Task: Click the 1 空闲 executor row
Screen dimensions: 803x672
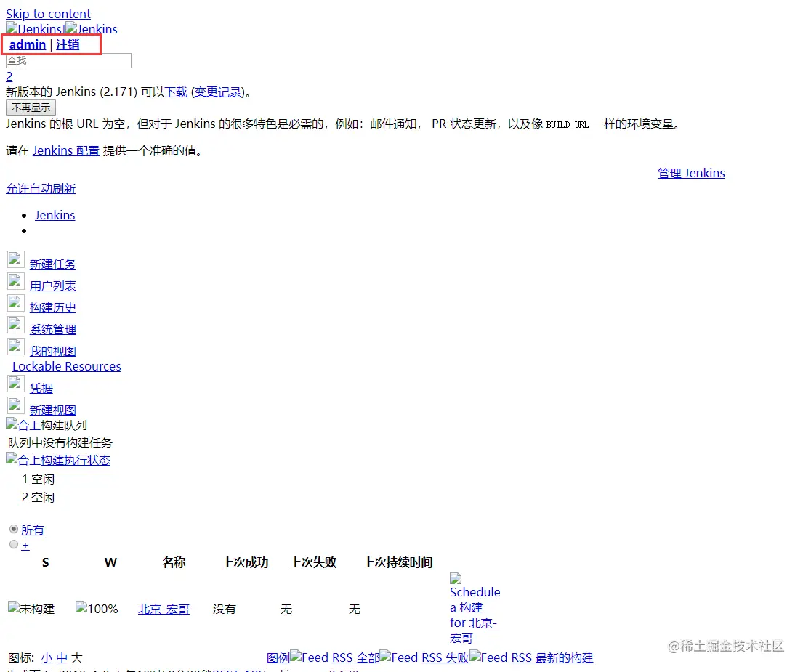Action: [38, 479]
